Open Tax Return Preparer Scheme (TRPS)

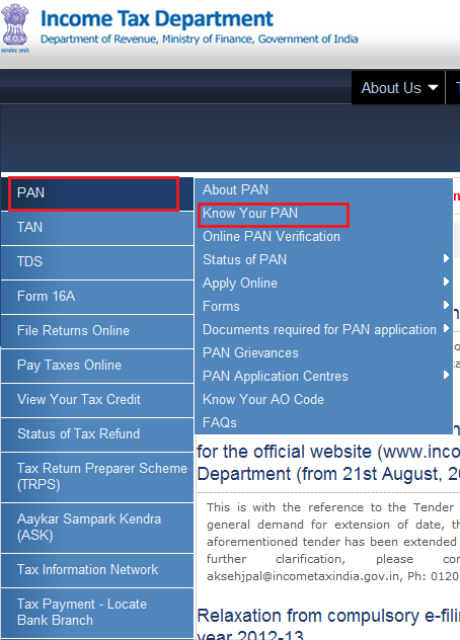pyautogui.click(x=97, y=477)
